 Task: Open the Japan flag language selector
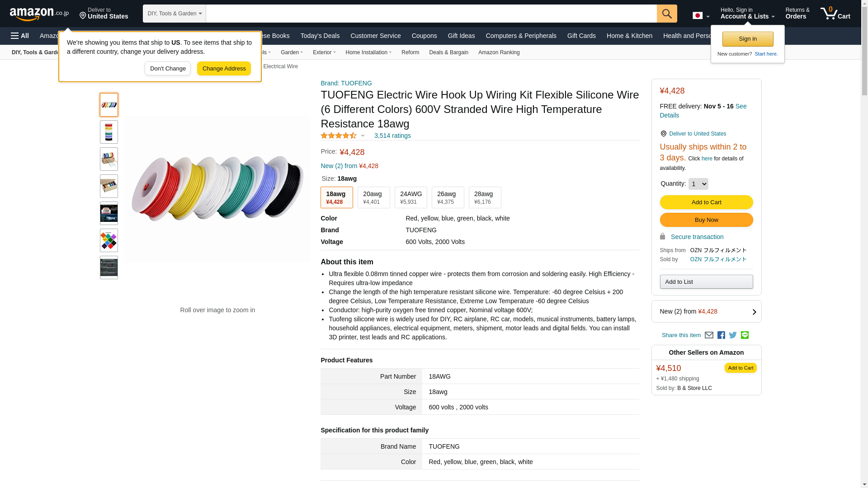[x=701, y=15]
